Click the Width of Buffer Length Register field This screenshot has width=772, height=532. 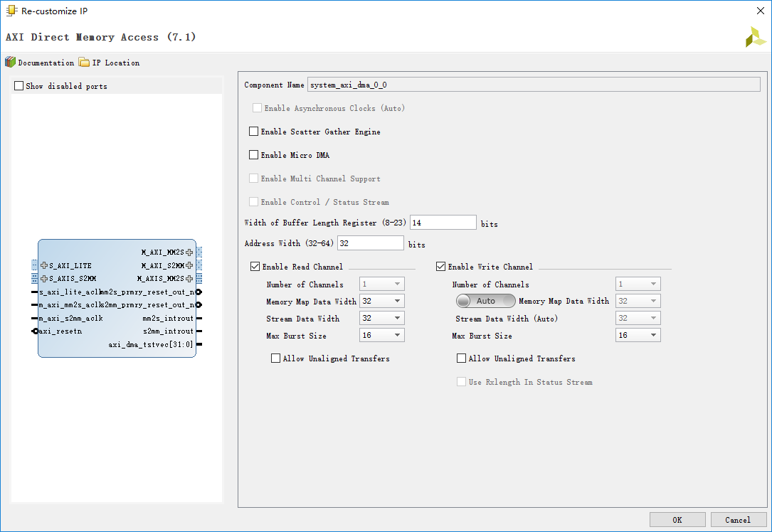tap(443, 223)
